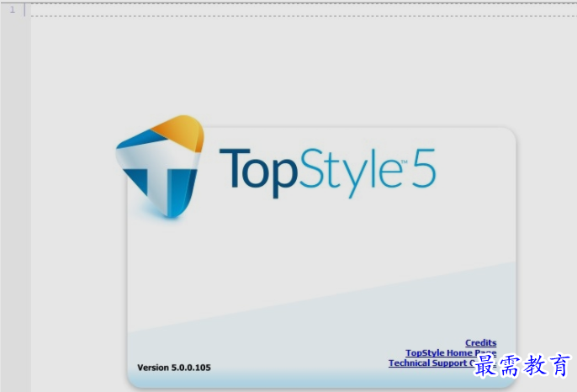Visit the TopStyle Home Page link
This screenshot has height=392, width=577.
[x=451, y=353]
